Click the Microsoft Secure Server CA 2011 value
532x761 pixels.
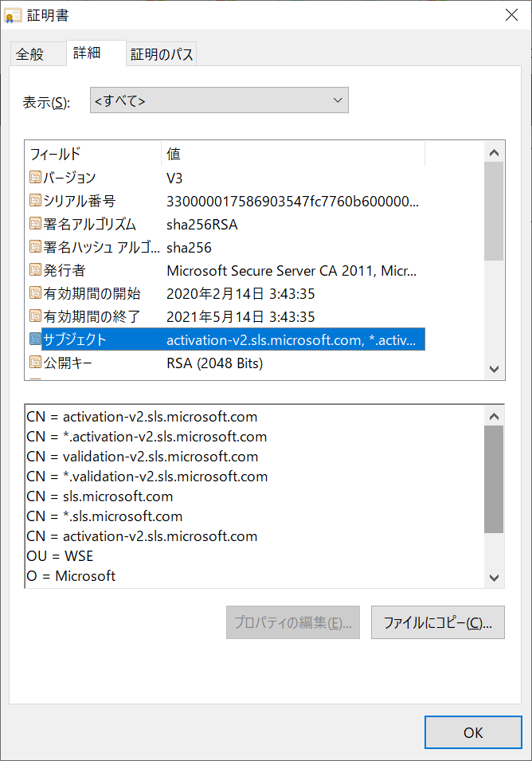(x=291, y=271)
